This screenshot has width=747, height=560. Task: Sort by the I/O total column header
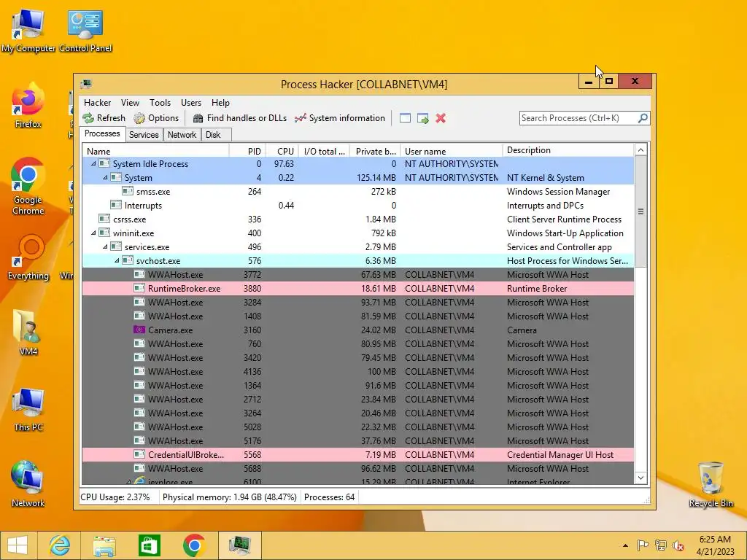click(324, 151)
